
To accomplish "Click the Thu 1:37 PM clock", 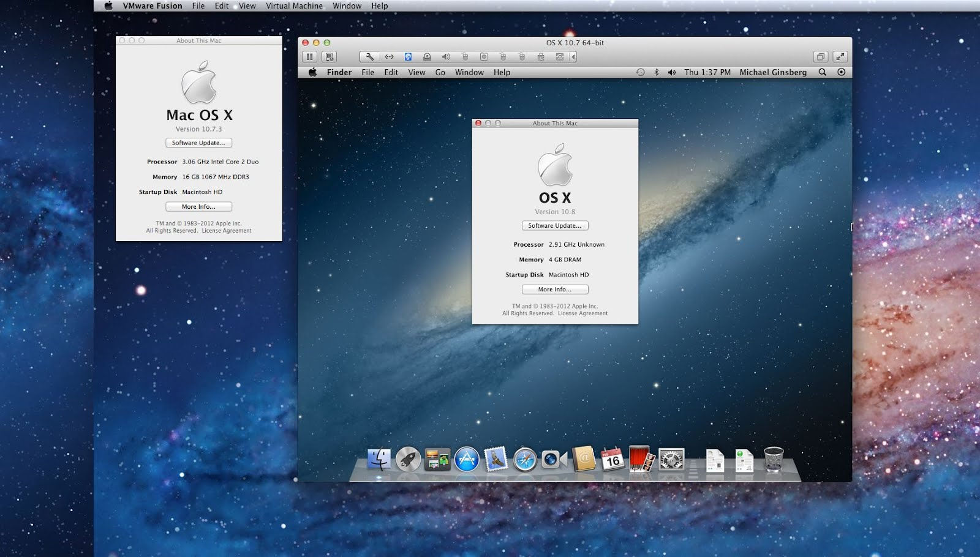I will tap(707, 72).
